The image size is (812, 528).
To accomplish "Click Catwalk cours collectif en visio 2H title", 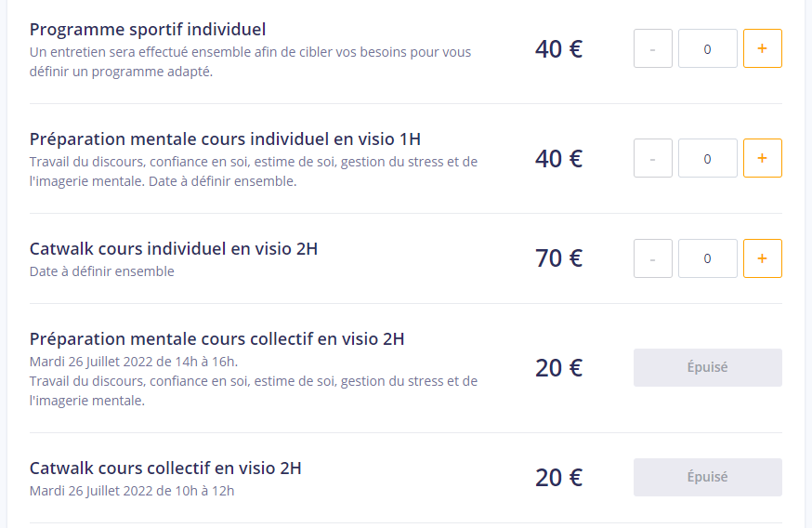I will pos(165,468).
